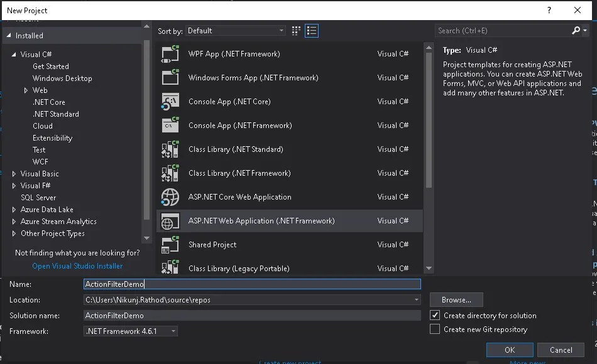Uncheck Create directory for solution
Image resolution: width=597 pixels, height=364 pixels.
435,316
